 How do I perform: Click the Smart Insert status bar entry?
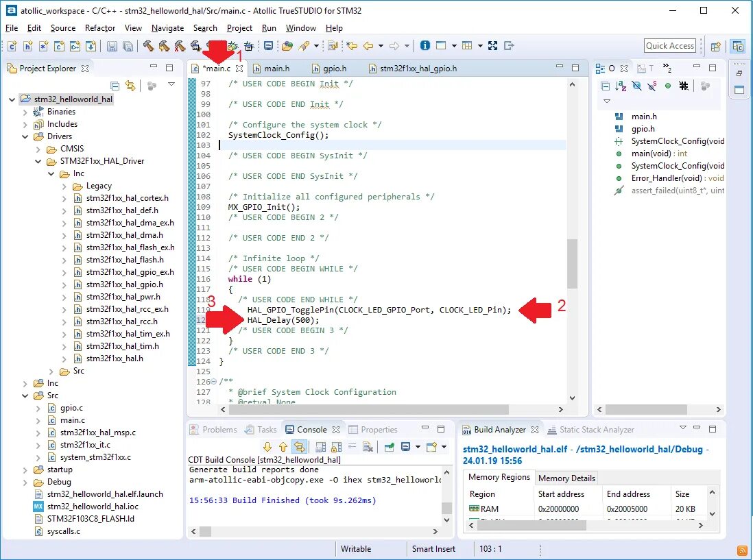(x=433, y=549)
